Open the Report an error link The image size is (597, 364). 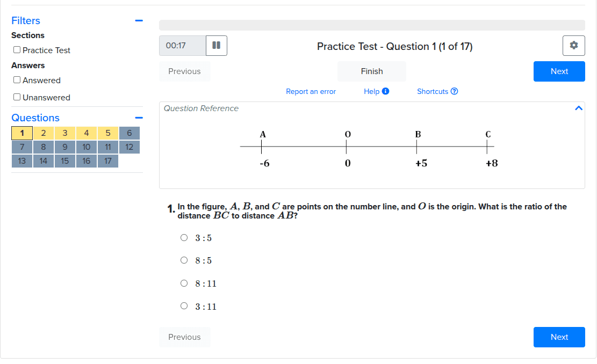[x=311, y=92]
